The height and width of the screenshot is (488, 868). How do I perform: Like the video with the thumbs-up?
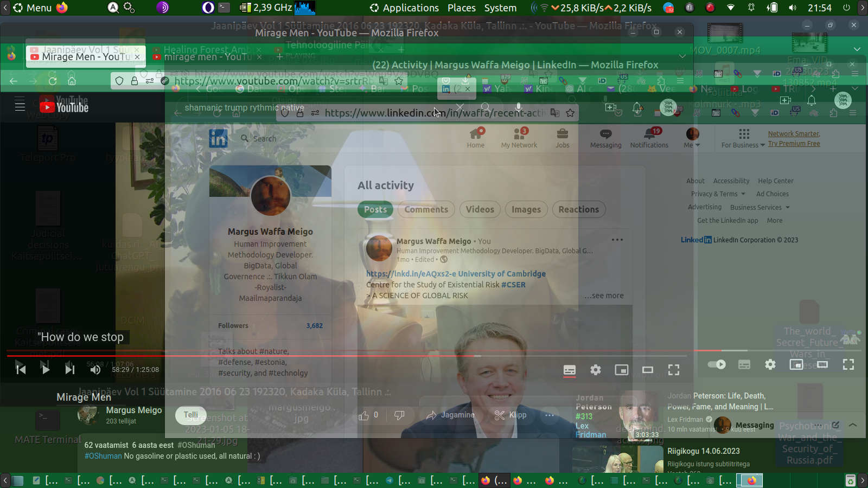click(x=363, y=415)
